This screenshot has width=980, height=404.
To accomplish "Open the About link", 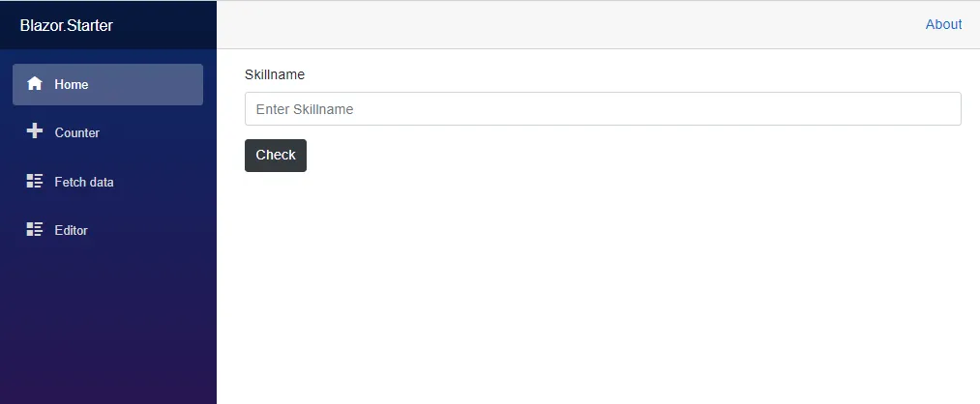I will (943, 24).
